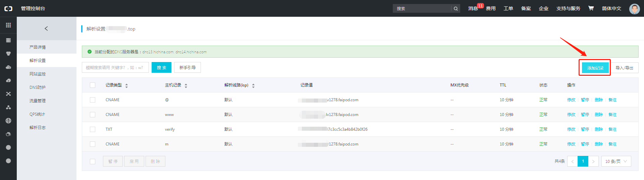Image resolution: width=644 pixels, height=180 pixels.
Task: Open DNS防护 in the sidebar
Action: [38, 87]
